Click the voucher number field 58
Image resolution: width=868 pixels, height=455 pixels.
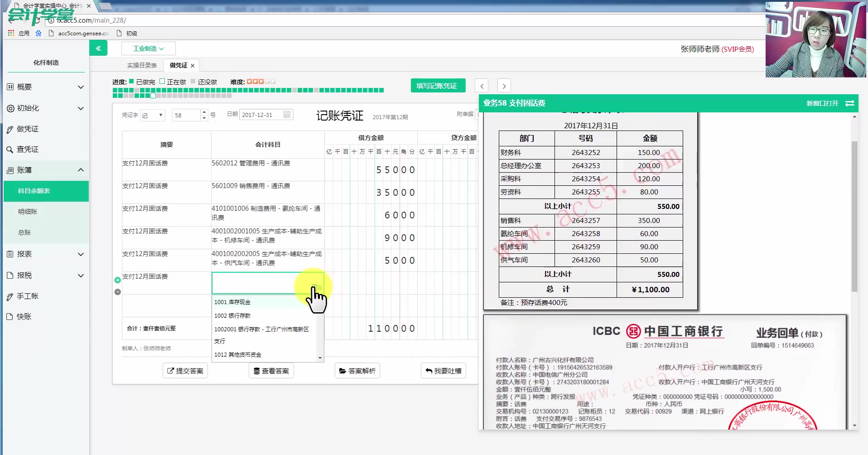(x=186, y=115)
